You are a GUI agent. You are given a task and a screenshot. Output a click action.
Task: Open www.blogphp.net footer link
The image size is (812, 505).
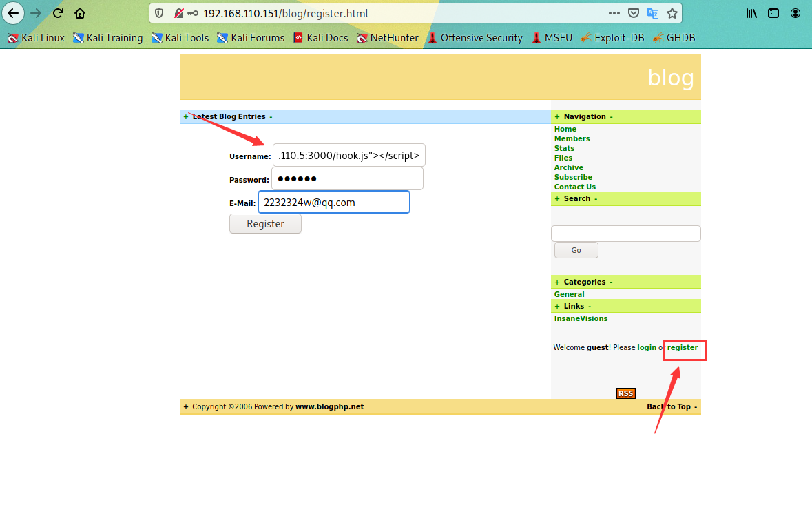329,406
